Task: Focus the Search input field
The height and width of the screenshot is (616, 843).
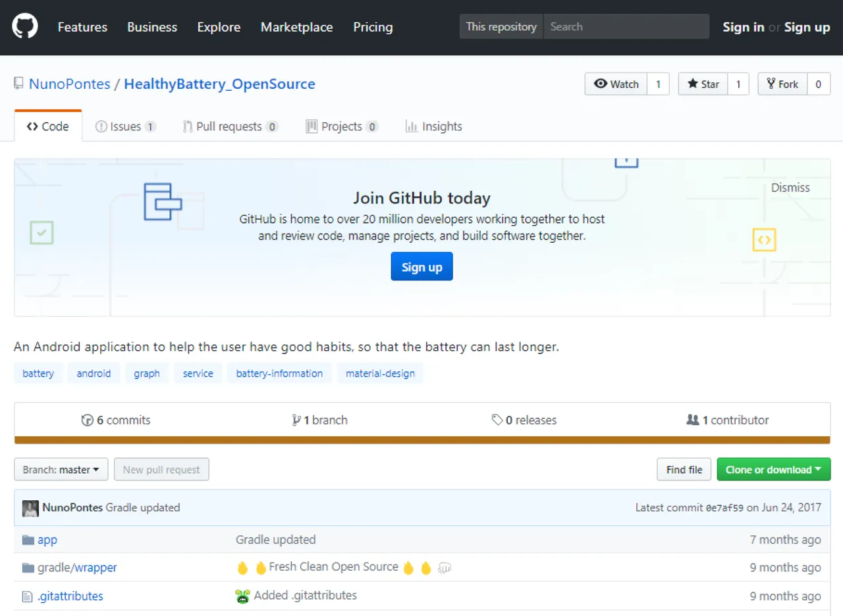Action: pyautogui.click(x=626, y=27)
